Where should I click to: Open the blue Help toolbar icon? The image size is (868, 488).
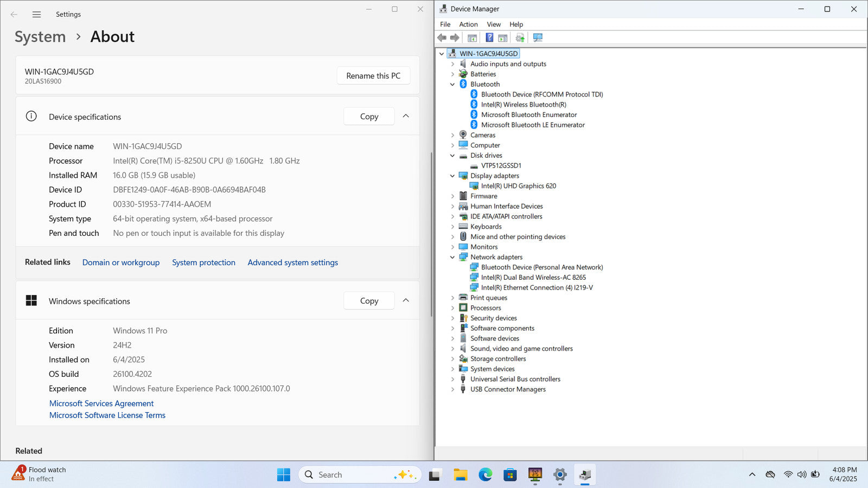pyautogui.click(x=489, y=37)
